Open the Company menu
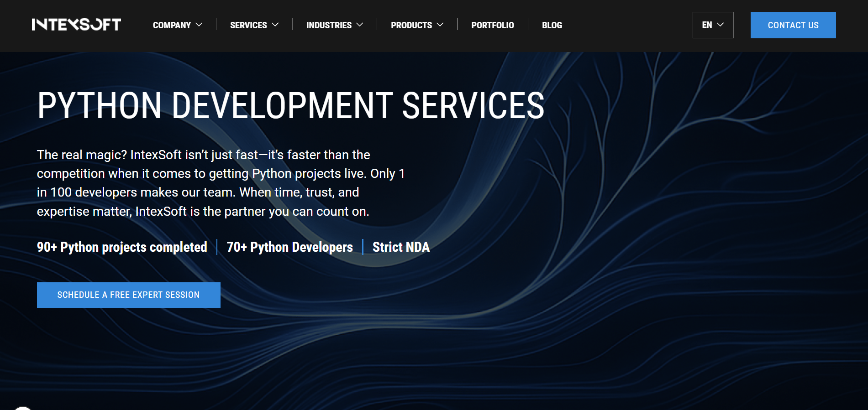 tap(172, 26)
